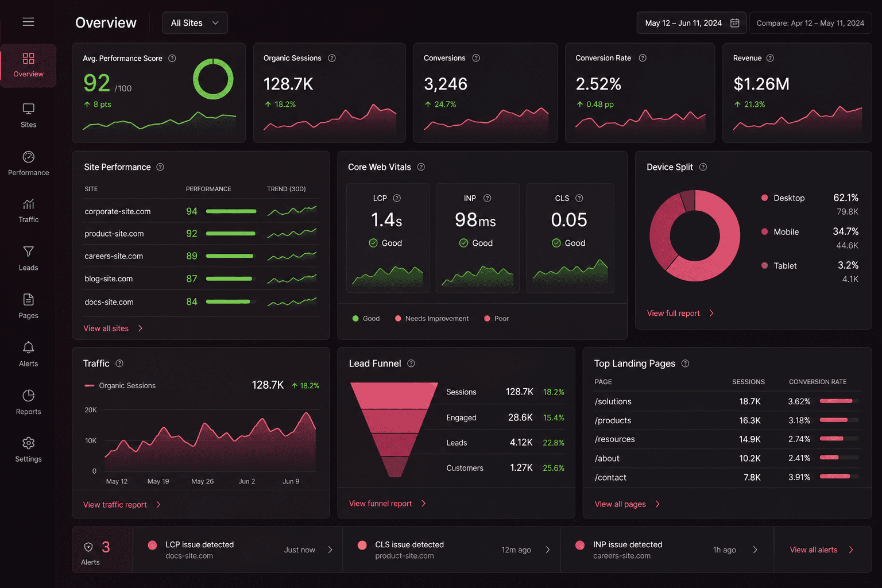Toggle the Poor legend item

(x=496, y=318)
